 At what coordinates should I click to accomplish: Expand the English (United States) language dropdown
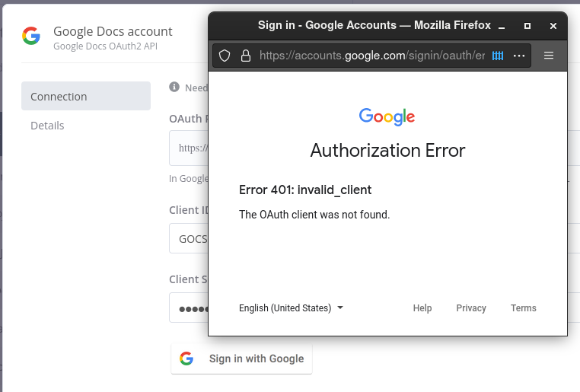click(291, 308)
